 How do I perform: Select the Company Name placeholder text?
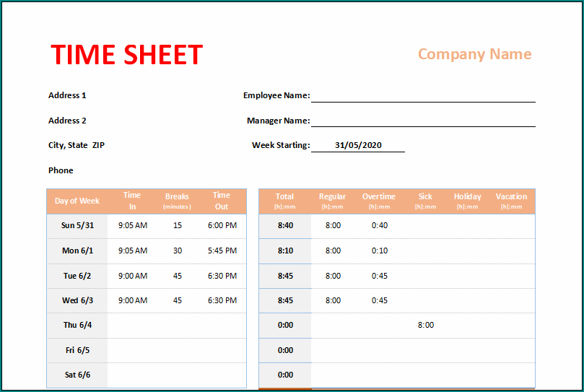click(x=474, y=54)
